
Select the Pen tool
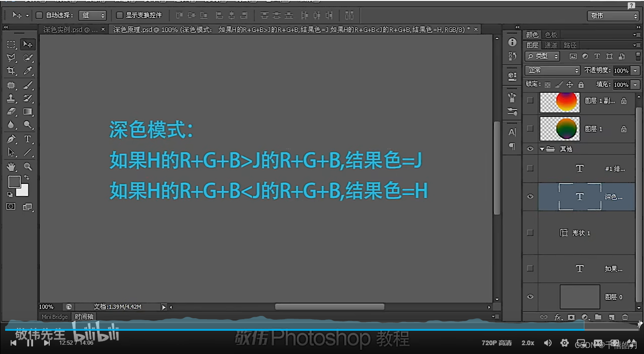[10, 138]
